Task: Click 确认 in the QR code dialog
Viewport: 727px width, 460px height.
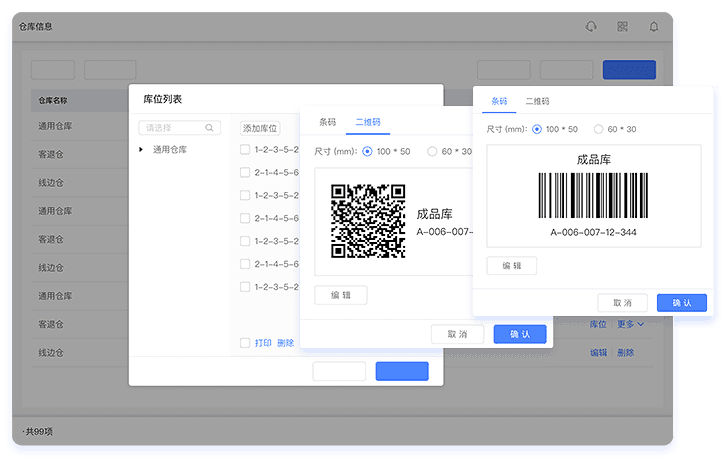Action: point(520,334)
